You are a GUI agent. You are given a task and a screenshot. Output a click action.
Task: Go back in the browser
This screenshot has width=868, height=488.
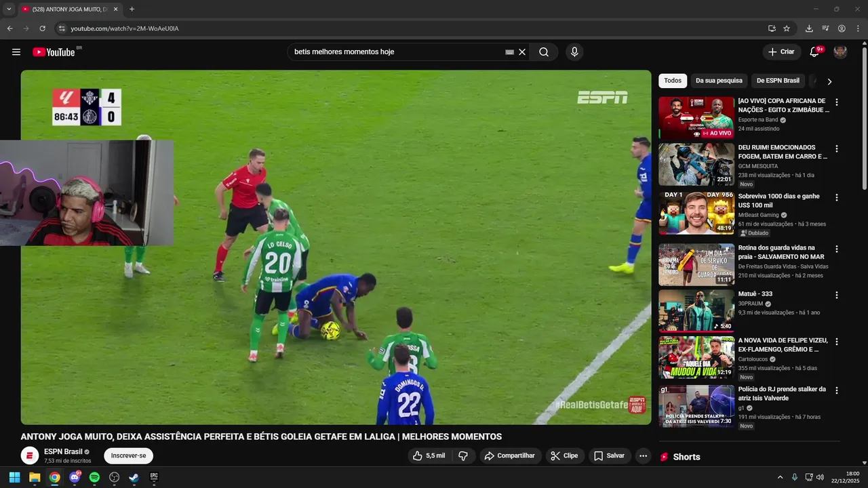click(9, 28)
